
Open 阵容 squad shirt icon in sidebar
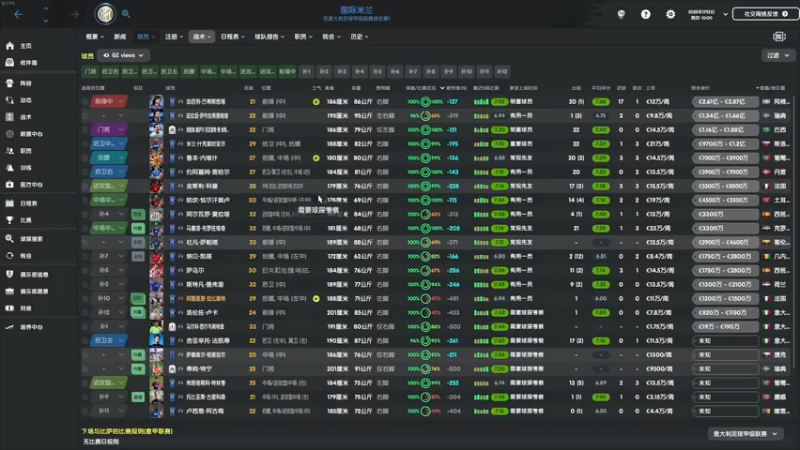[10, 83]
